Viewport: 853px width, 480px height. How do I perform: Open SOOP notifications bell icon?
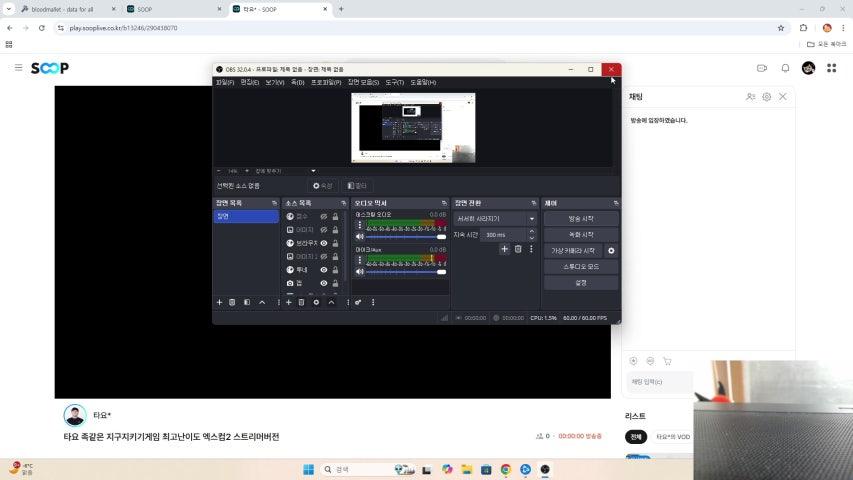point(785,68)
